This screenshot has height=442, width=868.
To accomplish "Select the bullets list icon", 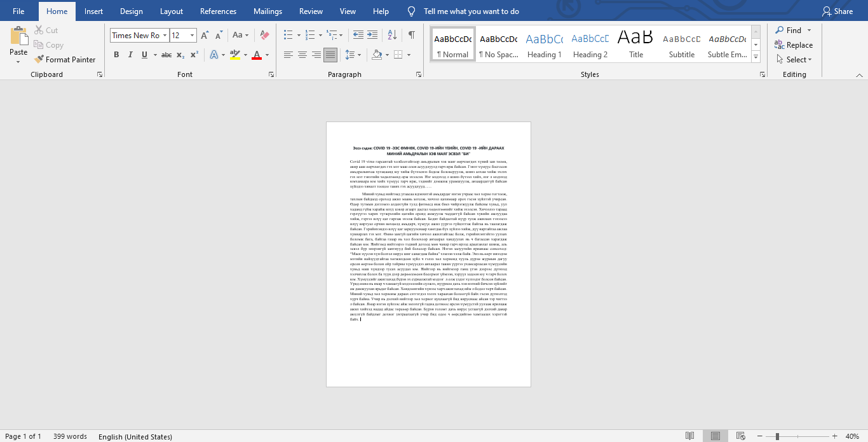I will (288, 36).
